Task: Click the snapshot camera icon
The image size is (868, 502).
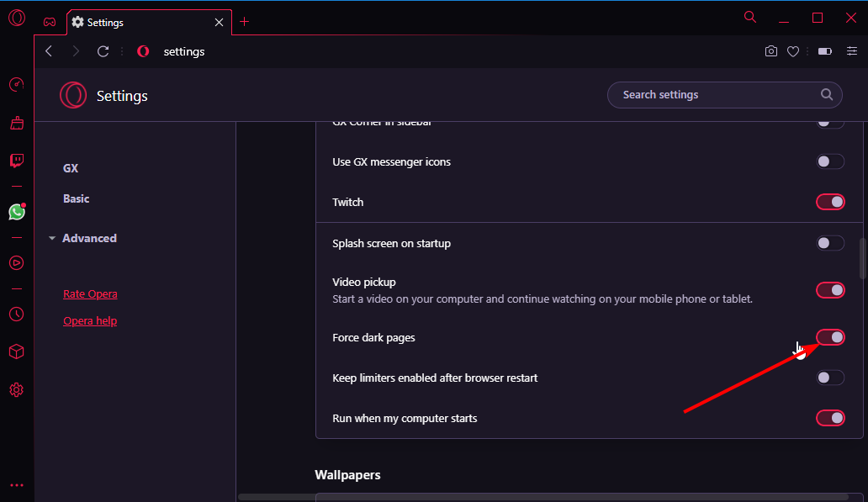Action: [x=771, y=51]
